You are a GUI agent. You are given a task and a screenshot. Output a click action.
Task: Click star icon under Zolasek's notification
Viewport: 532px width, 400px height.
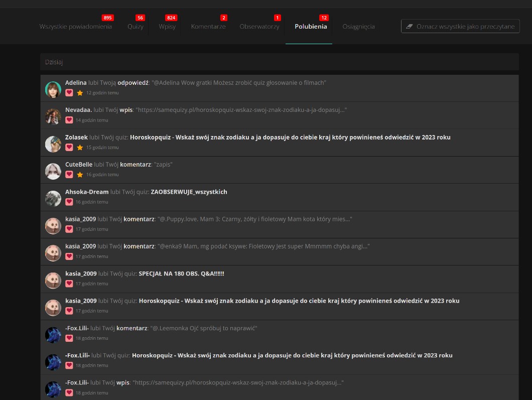[x=80, y=148]
